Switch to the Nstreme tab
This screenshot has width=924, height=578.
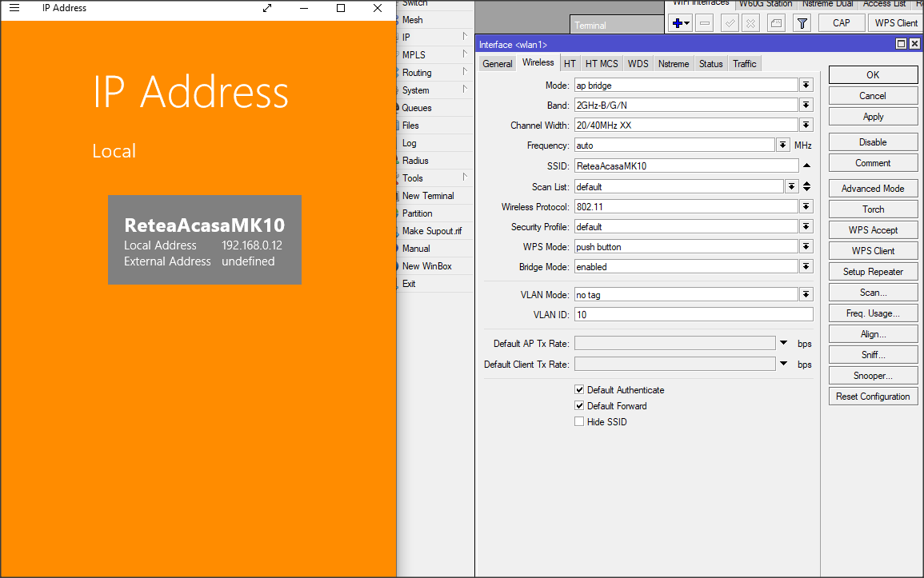[674, 64]
